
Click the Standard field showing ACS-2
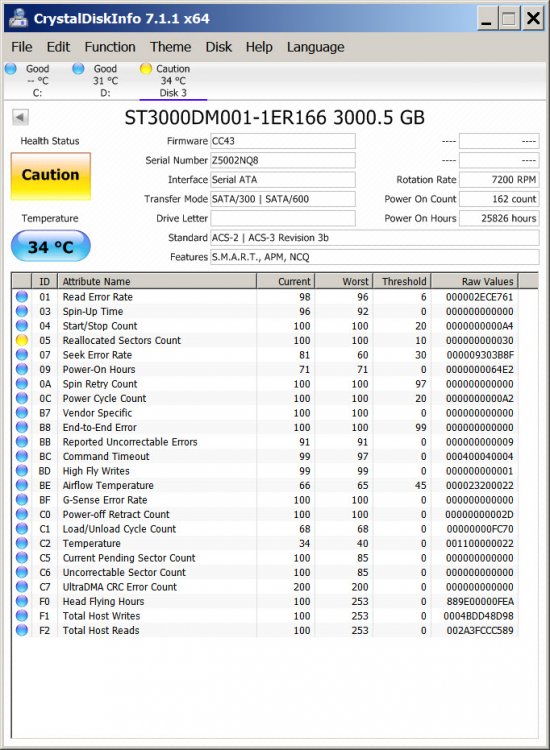374,238
